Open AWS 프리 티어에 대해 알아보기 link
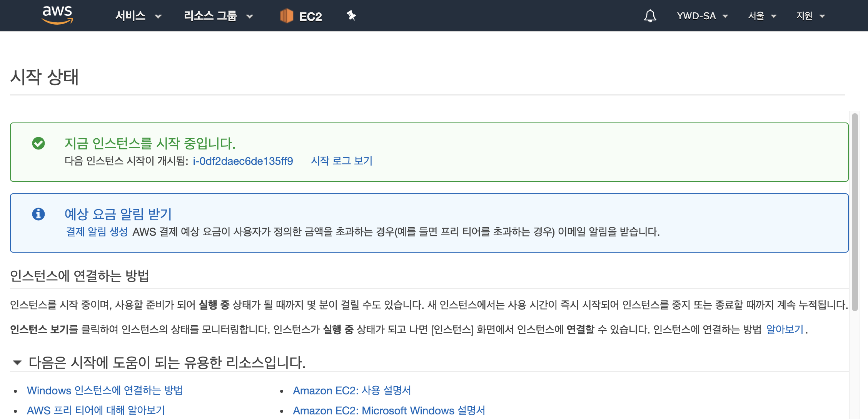868x419 pixels. (x=96, y=411)
